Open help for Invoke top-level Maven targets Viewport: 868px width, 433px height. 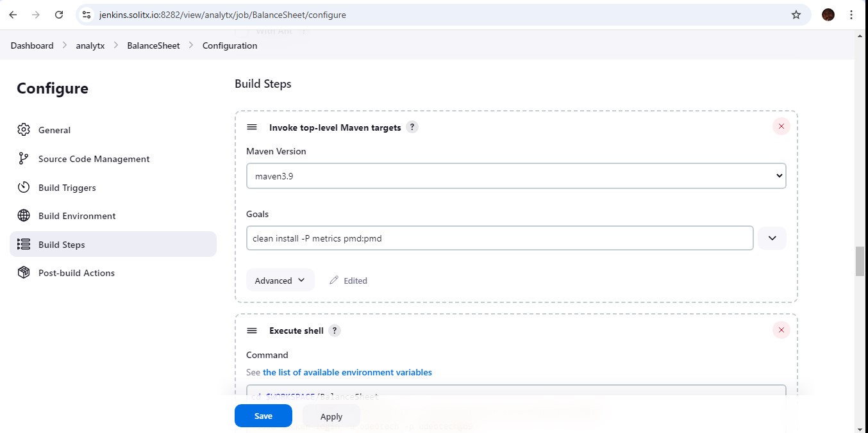(x=413, y=127)
